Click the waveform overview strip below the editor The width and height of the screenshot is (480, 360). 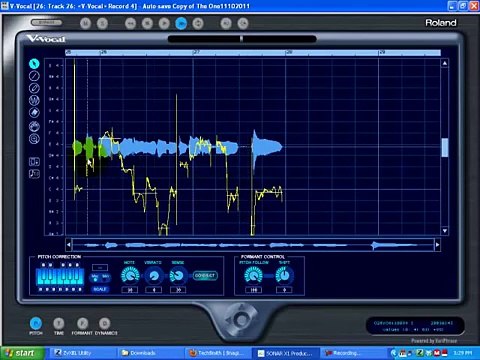point(253,245)
